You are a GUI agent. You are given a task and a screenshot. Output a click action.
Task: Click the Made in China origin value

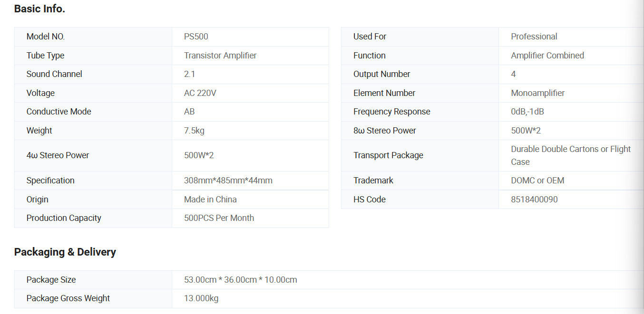210,200
